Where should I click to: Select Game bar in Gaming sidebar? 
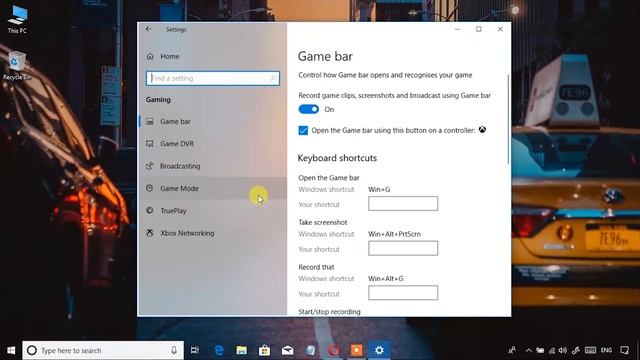[213, 121]
